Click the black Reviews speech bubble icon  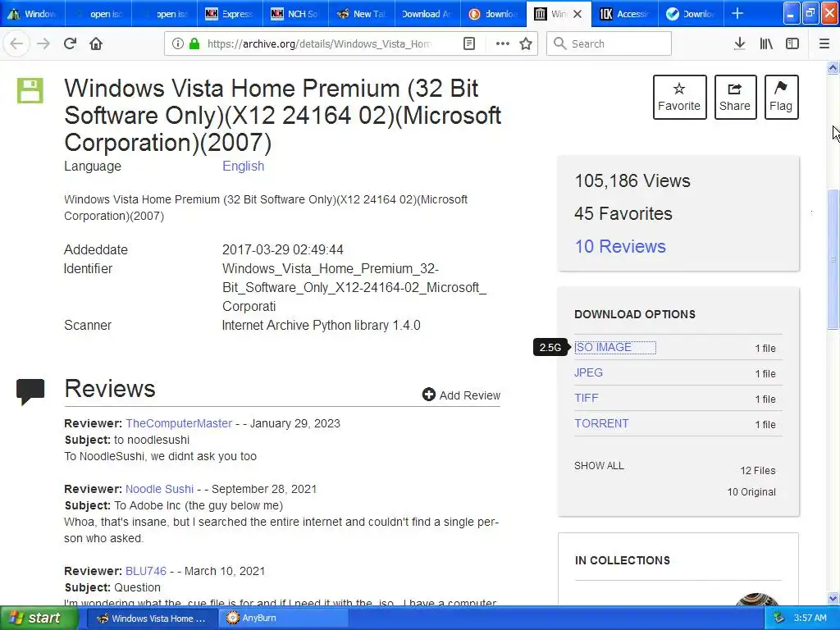coord(30,391)
